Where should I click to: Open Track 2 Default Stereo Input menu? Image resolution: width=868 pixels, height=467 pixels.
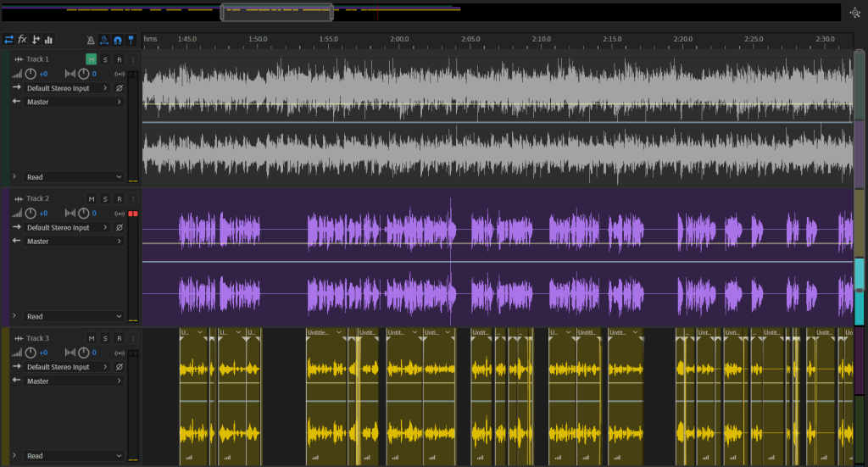pyautogui.click(x=67, y=228)
